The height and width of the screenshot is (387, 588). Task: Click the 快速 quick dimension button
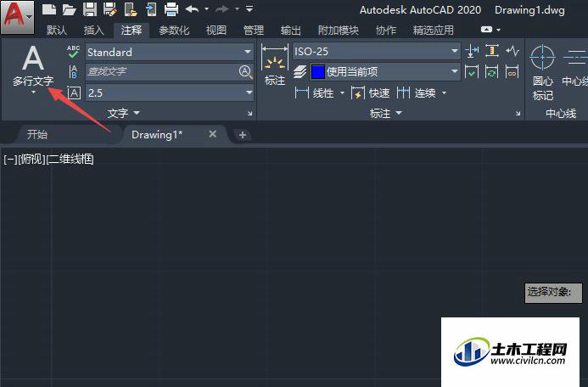click(371, 93)
